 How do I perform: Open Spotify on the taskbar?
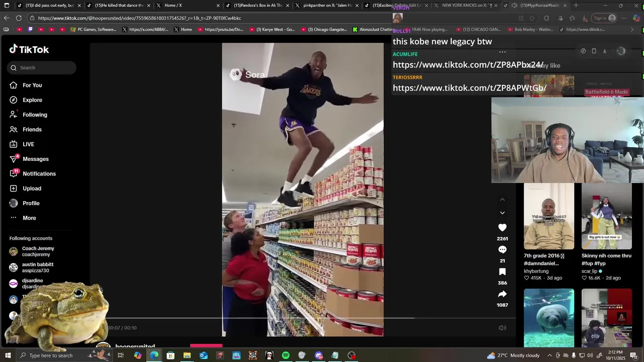coord(286,355)
